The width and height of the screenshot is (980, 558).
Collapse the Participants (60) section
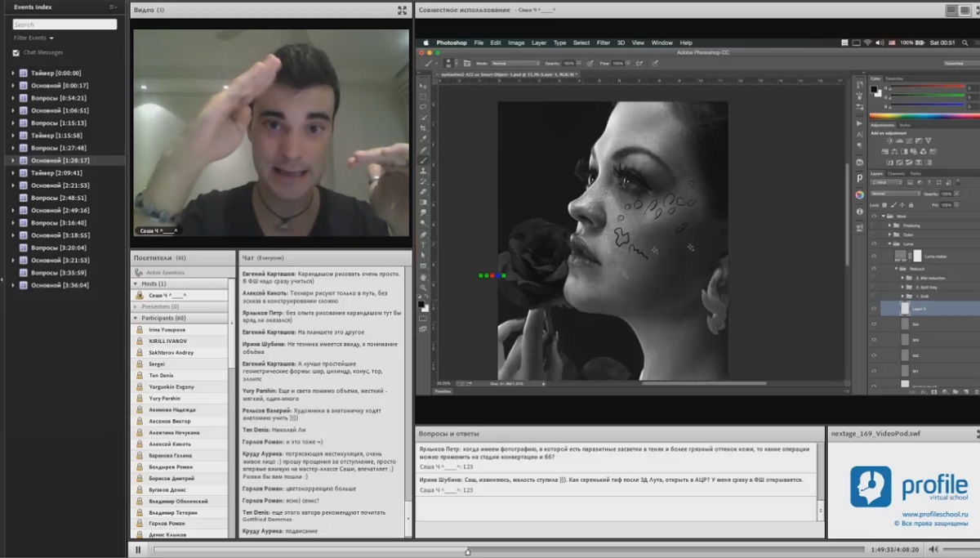tap(136, 318)
